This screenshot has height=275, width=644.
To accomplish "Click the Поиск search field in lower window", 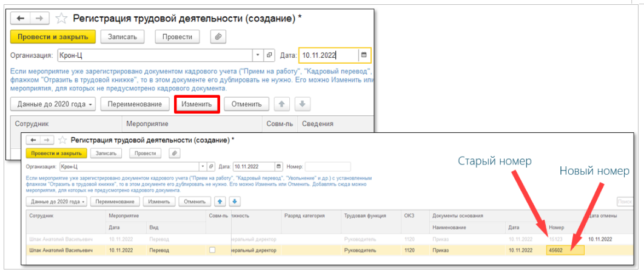I will [625, 202].
